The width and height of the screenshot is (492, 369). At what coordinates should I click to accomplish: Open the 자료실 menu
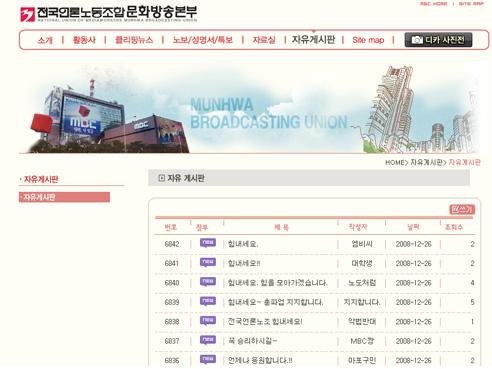tap(264, 40)
